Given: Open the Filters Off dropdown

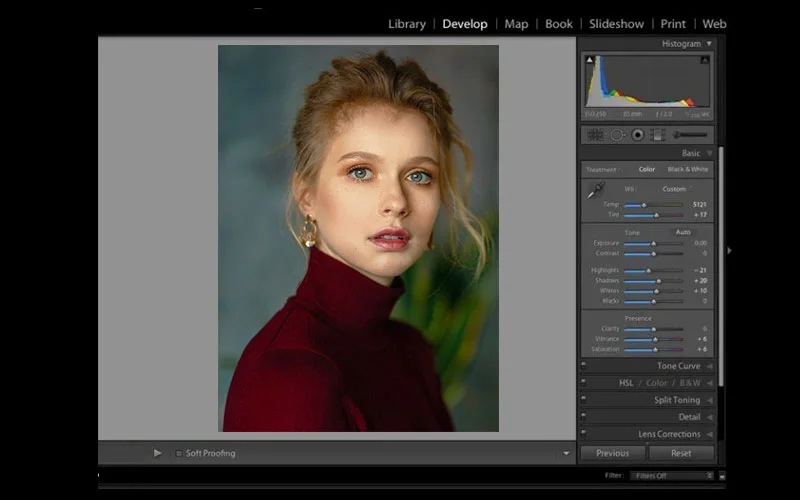Looking at the screenshot, I should (x=670, y=476).
